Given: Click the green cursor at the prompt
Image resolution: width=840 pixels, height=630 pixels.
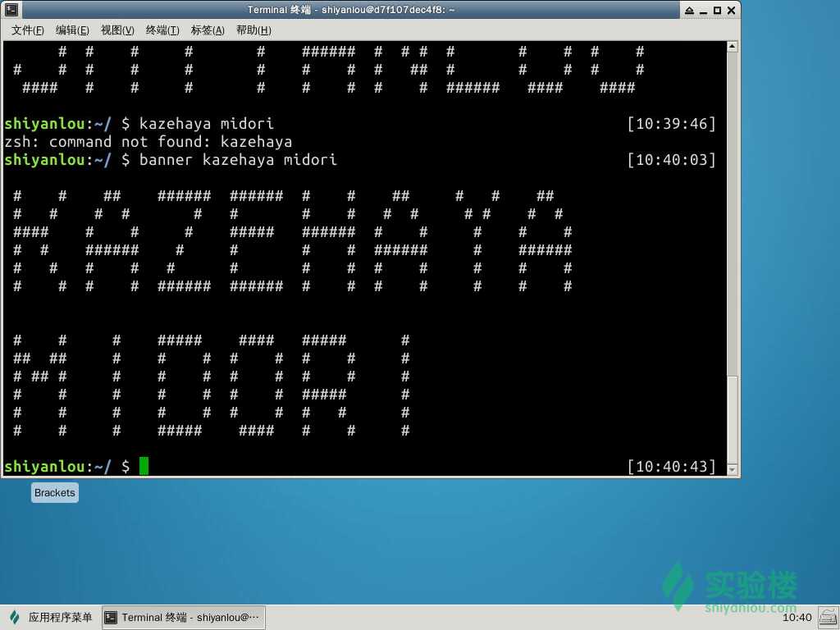Looking at the screenshot, I should click(144, 466).
